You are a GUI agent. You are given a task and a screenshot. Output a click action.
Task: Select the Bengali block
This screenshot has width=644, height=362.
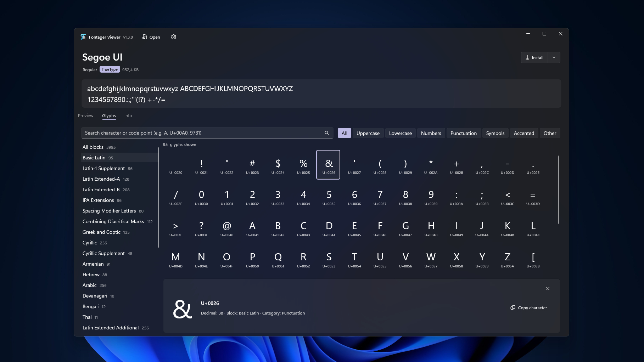[119, 306]
